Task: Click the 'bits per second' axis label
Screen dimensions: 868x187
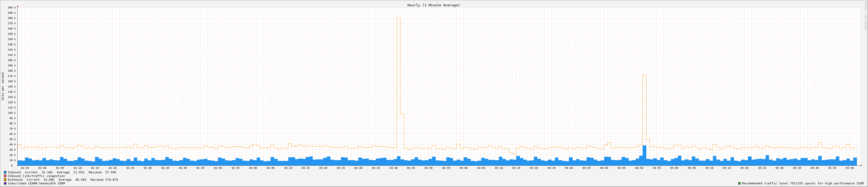Action: (x=3, y=86)
